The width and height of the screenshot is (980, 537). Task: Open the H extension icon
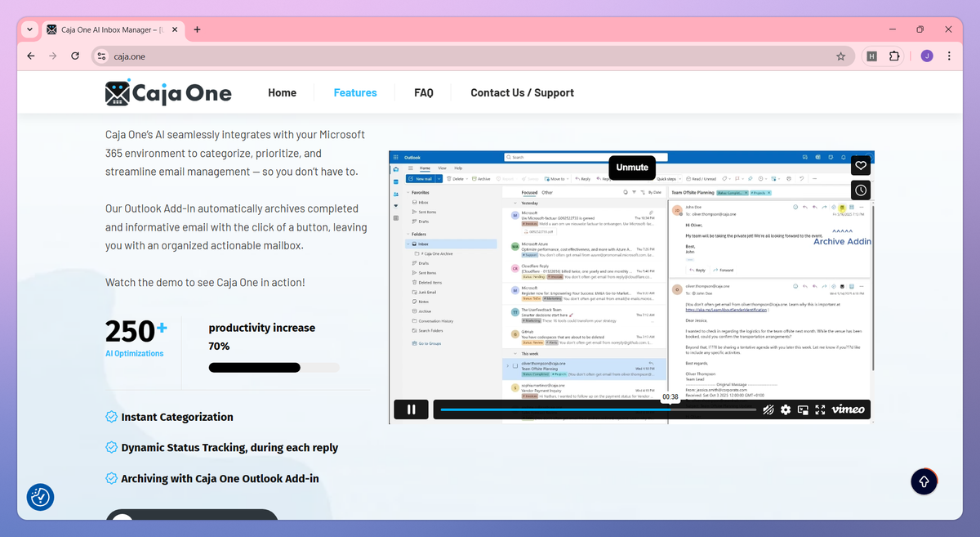tap(872, 56)
